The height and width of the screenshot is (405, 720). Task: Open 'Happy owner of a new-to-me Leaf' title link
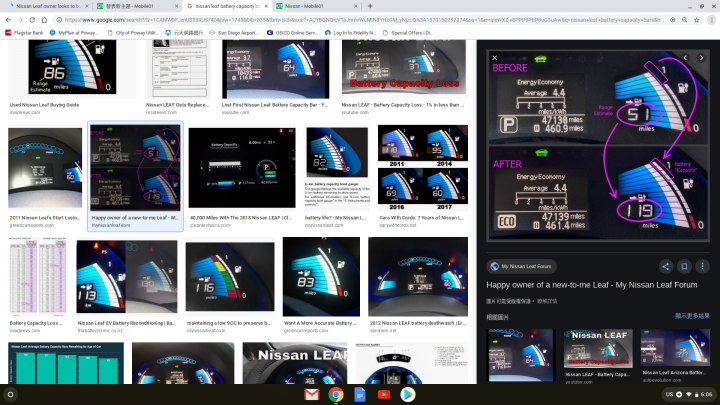click(591, 285)
